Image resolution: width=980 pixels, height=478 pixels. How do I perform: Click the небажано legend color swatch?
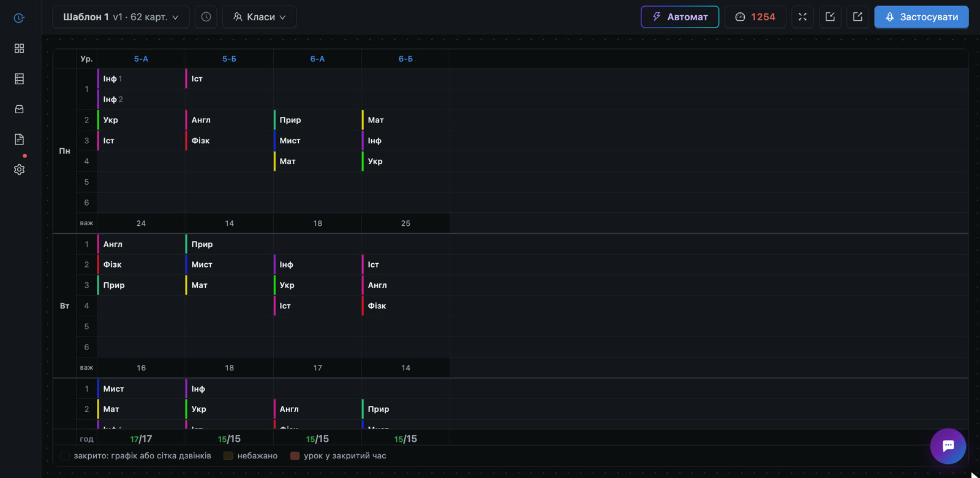[x=228, y=456]
